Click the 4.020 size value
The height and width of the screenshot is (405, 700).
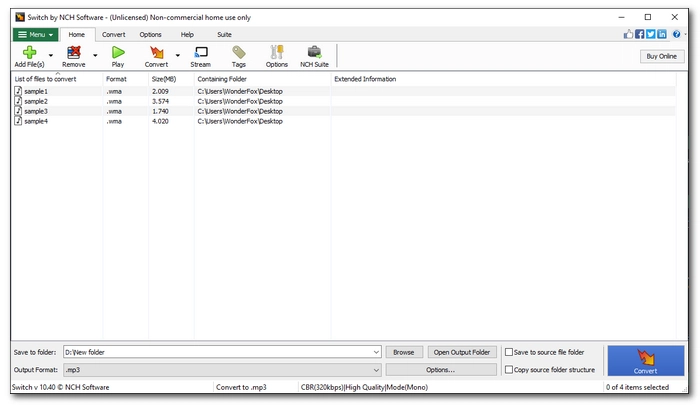[160, 121]
